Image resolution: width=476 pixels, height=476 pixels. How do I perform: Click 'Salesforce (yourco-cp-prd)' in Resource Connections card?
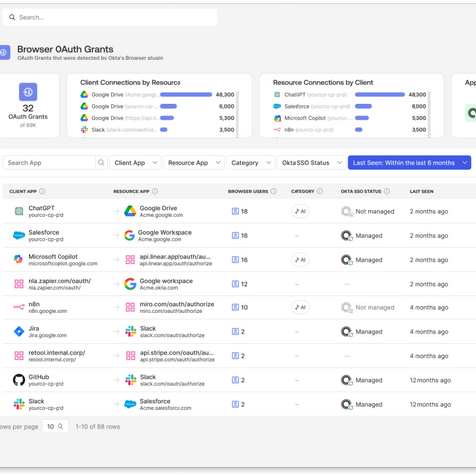coord(316,106)
